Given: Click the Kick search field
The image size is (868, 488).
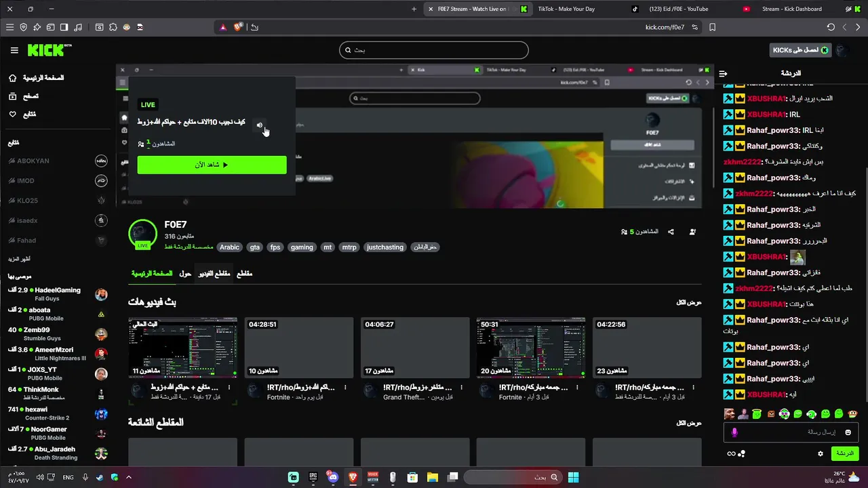Looking at the screenshot, I should click(434, 50).
